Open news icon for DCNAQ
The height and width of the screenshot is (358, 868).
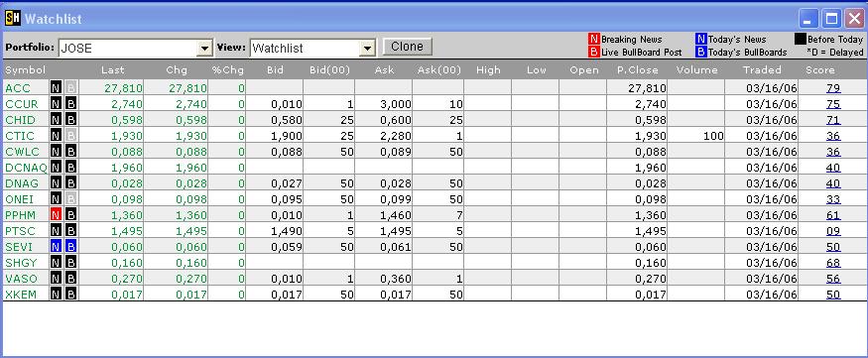(56, 168)
